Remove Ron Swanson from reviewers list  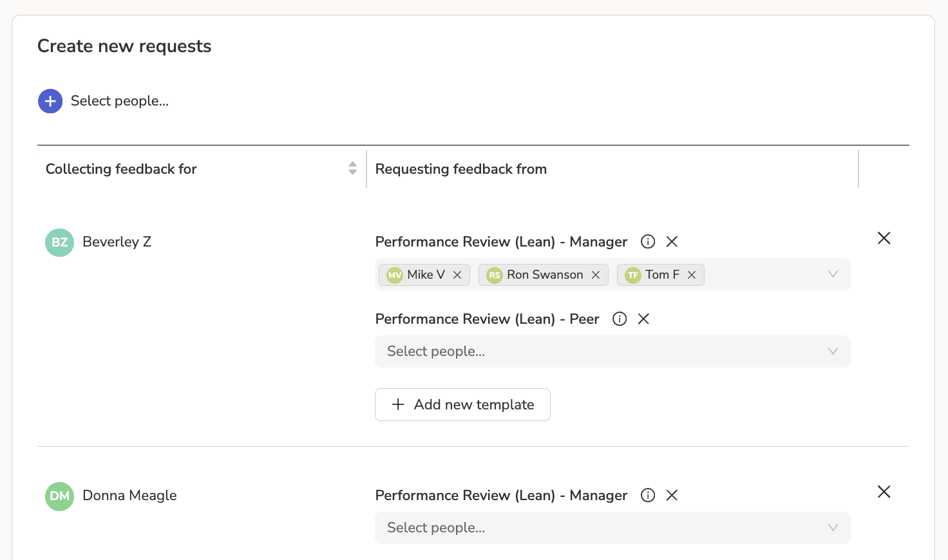pyautogui.click(x=596, y=275)
